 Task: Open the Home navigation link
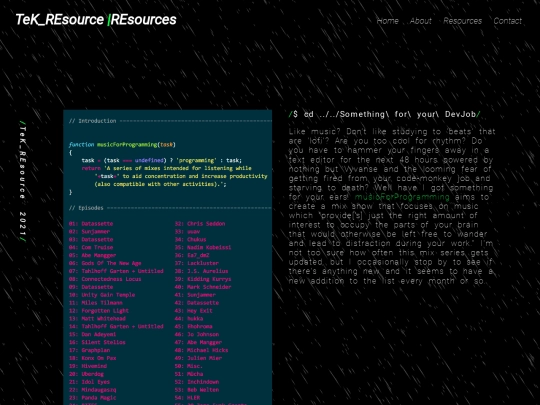pos(387,21)
